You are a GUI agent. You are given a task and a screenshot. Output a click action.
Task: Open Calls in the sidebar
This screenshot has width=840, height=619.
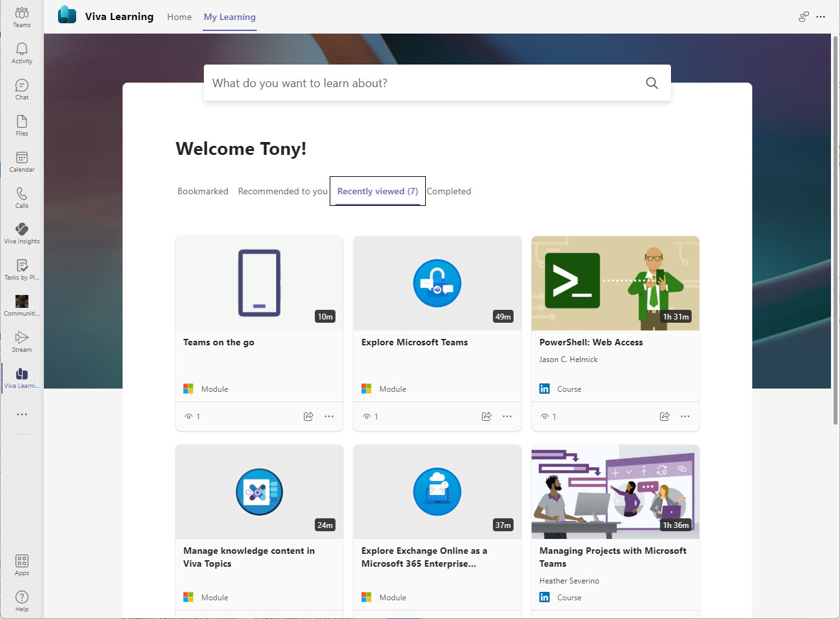pyautogui.click(x=22, y=198)
